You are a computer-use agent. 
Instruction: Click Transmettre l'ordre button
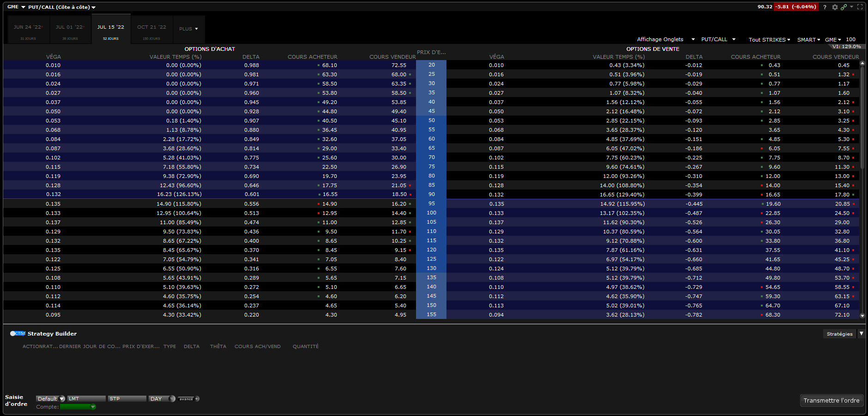pyautogui.click(x=831, y=400)
